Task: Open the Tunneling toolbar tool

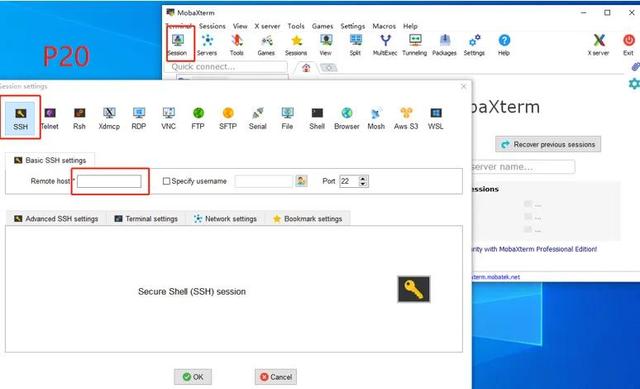Action: click(415, 45)
